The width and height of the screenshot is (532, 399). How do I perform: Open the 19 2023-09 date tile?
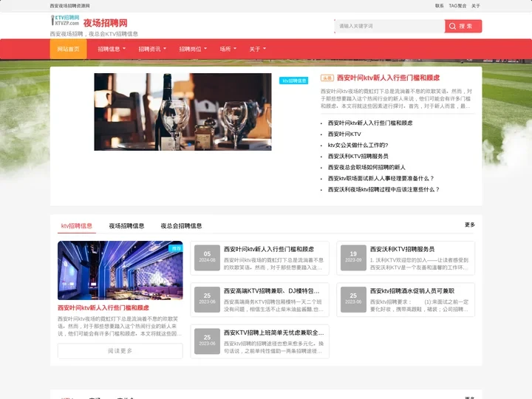coord(353,258)
